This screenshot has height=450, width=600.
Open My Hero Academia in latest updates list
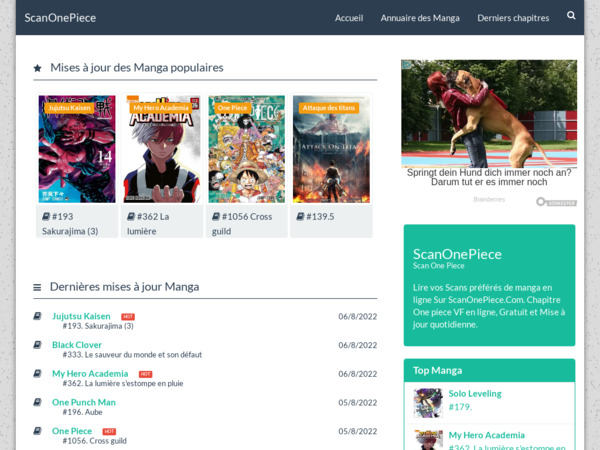[90, 373]
